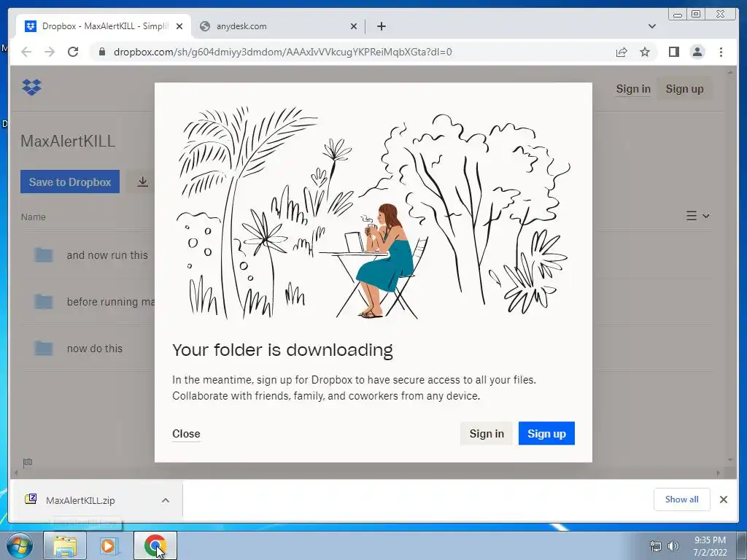Close the anydesk.com tab
The width and height of the screenshot is (747, 560).
click(x=354, y=26)
